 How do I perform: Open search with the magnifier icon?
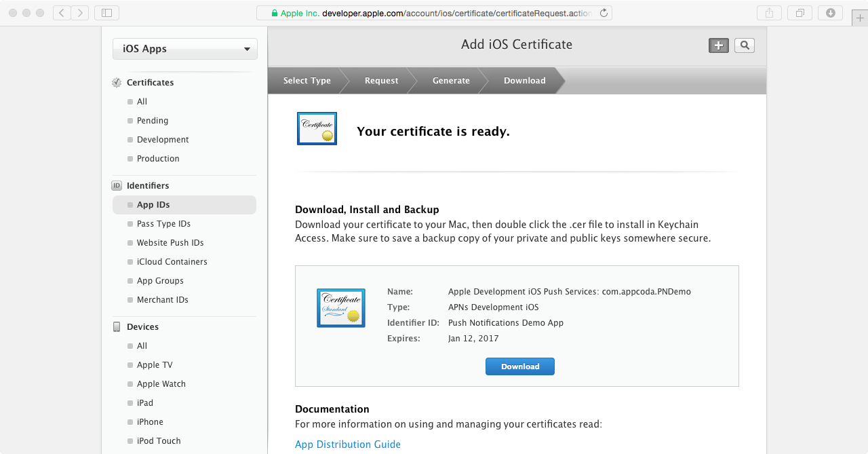745,45
